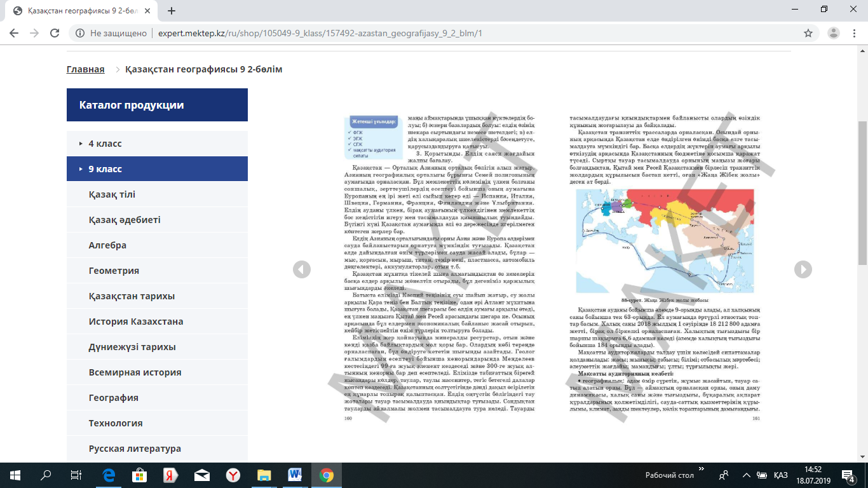
Task: Open История Казахстана subject
Action: click(157, 322)
